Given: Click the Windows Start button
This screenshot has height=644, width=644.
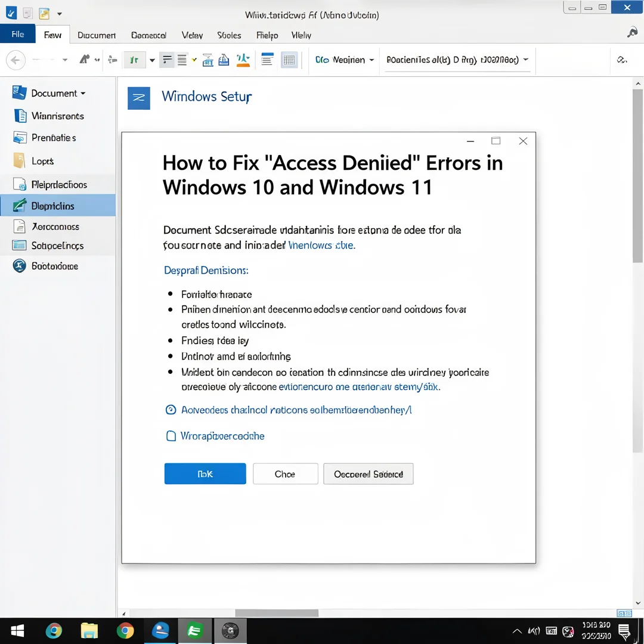Looking at the screenshot, I should pyautogui.click(x=17, y=631).
